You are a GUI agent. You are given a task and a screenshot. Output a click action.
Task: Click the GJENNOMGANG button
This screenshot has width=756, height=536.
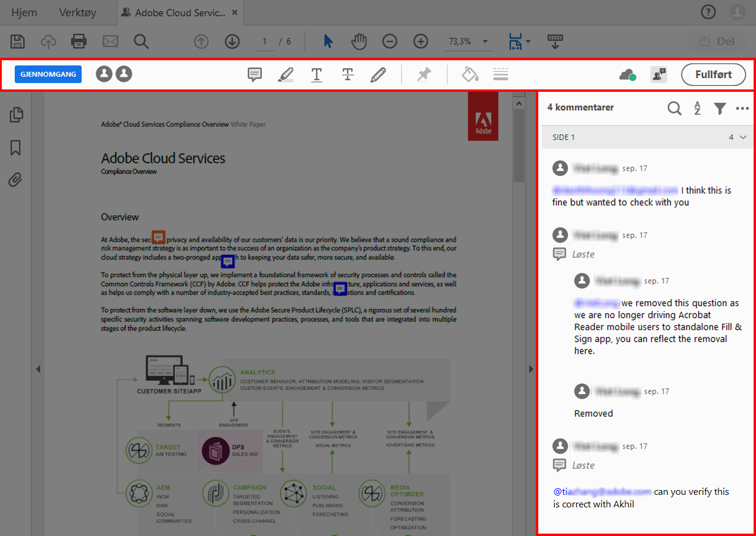pos(48,74)
